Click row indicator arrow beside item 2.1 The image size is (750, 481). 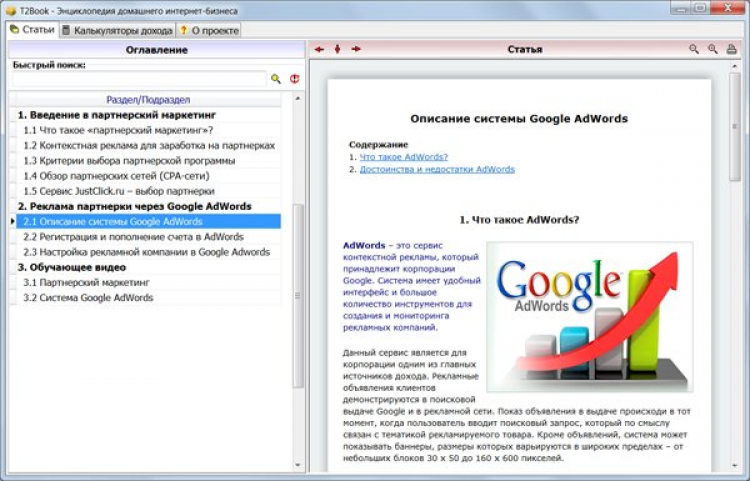(x=12, y=221)
